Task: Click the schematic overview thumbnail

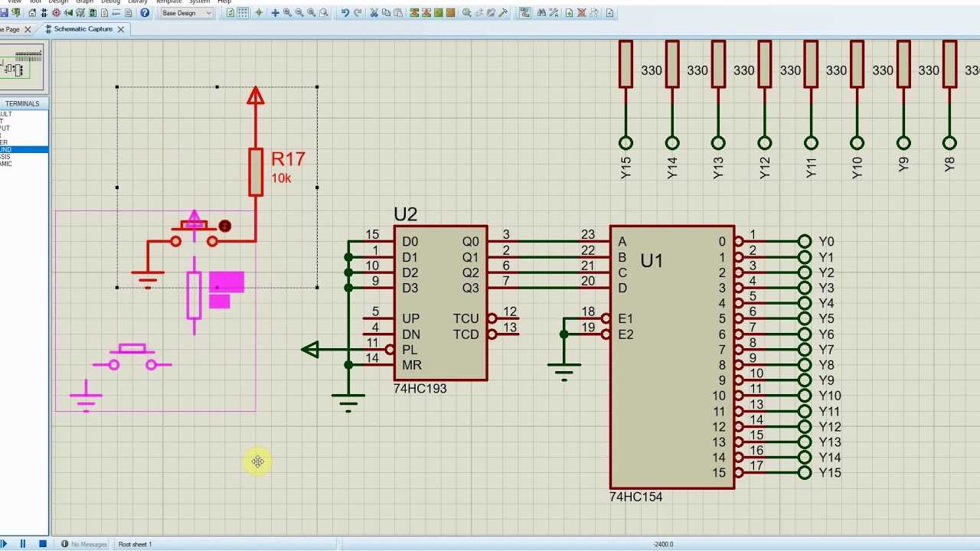Action: coord(22,67)
